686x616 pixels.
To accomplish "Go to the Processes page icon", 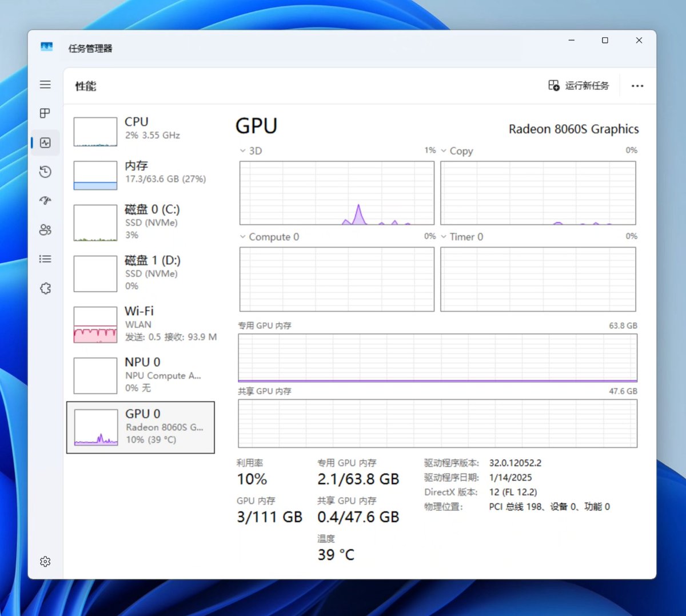I will coord(45,113).
